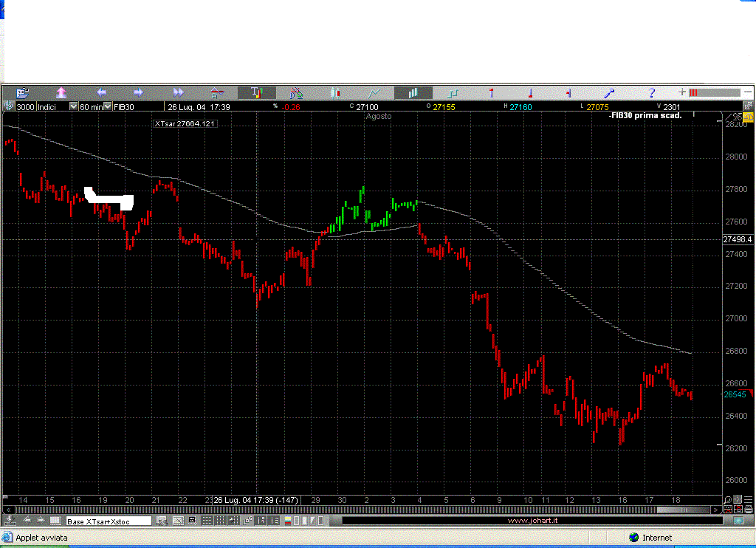
Task: Toggle the bar chart histogram view button
Action: [x=413, y=93]
